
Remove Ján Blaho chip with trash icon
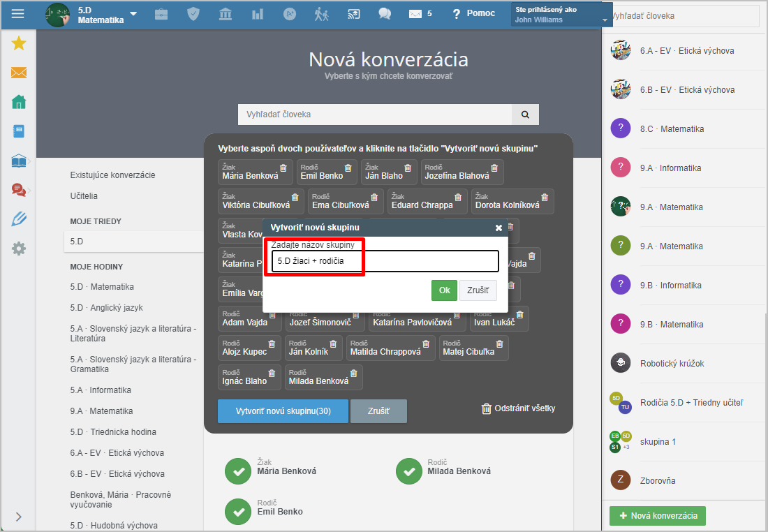[408, 168]
